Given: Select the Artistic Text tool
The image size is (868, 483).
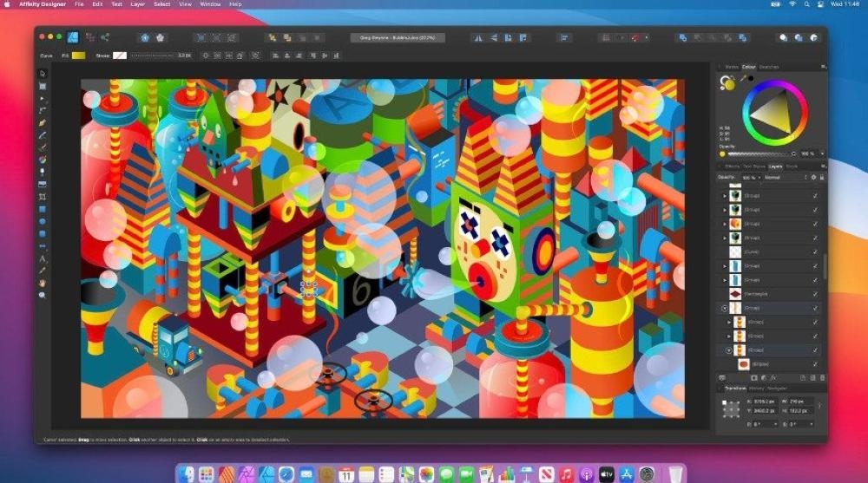Looking at the screenshot, I should pos(42,258).
